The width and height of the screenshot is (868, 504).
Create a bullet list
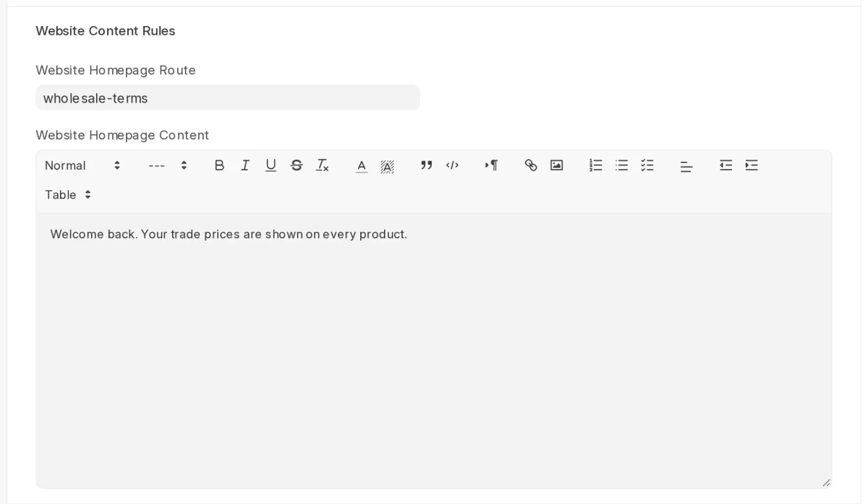coord(621,166)
